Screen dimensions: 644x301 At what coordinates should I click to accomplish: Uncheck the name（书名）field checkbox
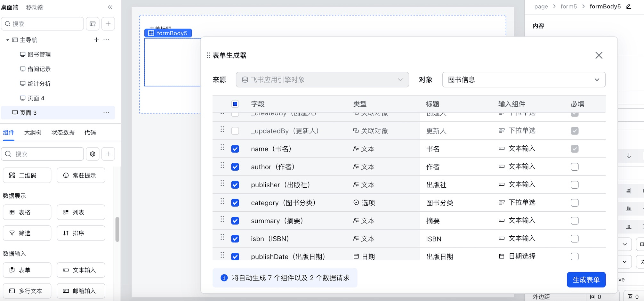[235, 149]
